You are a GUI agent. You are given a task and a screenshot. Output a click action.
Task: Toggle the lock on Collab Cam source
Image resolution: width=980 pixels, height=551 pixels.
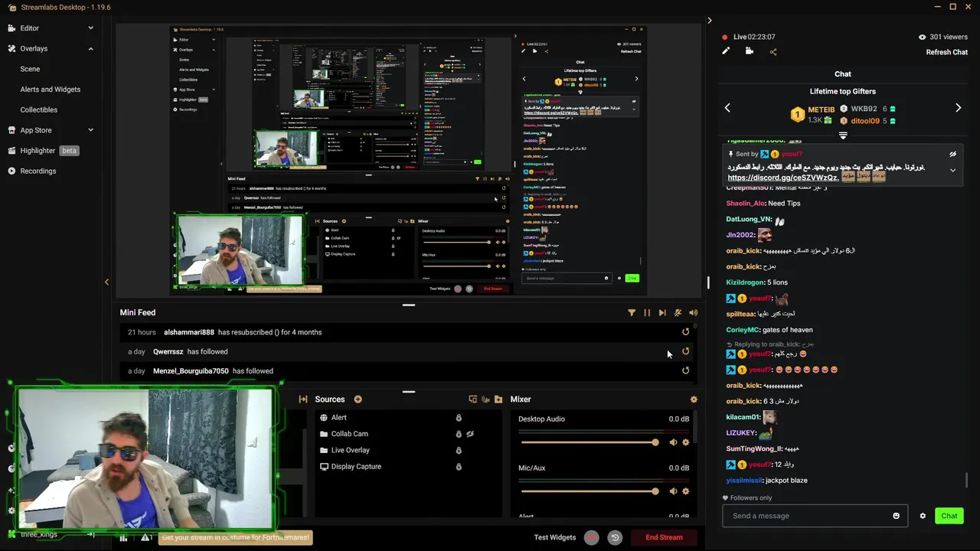pos(459,434)
